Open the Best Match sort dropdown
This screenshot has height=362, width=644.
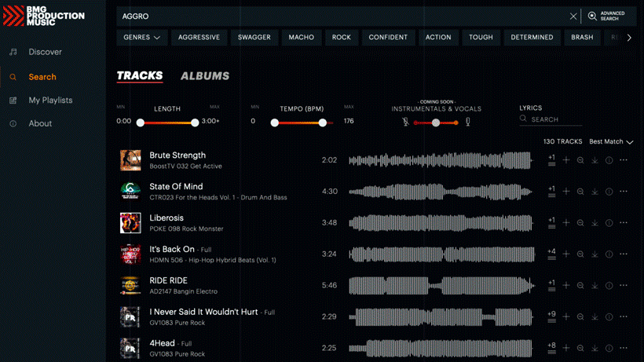[x=611, y=141]
